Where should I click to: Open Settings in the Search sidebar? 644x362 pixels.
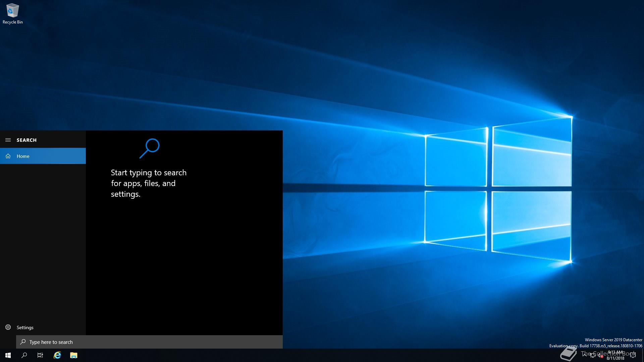pyautogui.click(x=43, y=327)
